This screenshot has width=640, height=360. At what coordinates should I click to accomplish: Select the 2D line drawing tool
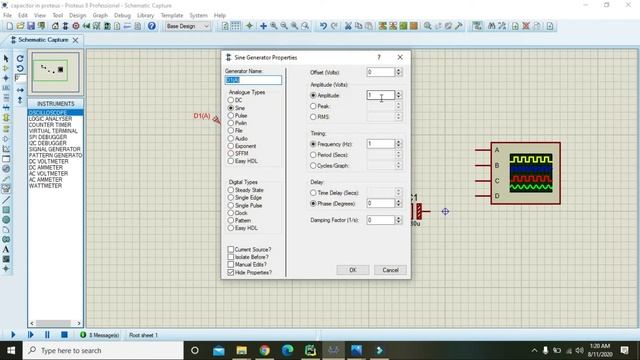[6, 200]
